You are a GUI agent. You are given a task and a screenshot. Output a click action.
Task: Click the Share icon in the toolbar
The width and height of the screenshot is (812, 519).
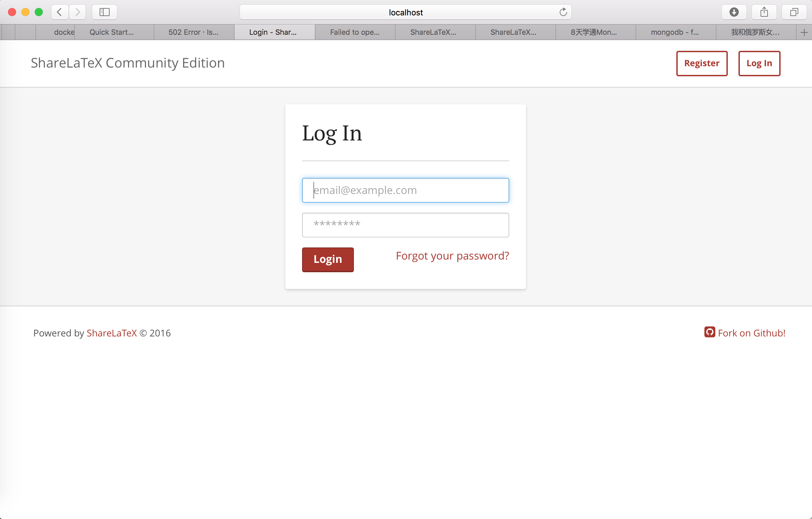click(x=764, y=12)
